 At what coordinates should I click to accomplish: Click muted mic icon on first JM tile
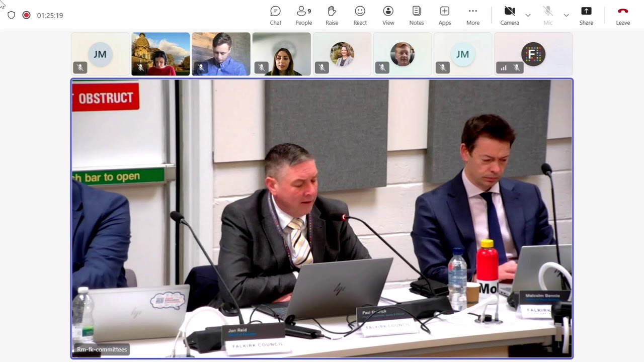click(80, 67)
